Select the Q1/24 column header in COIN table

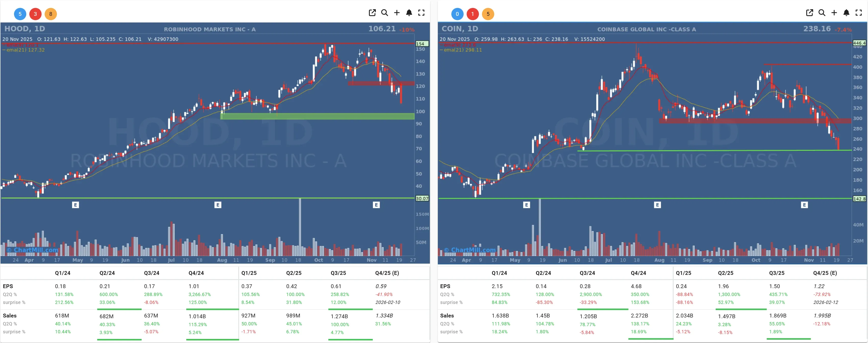click(500, 273)
